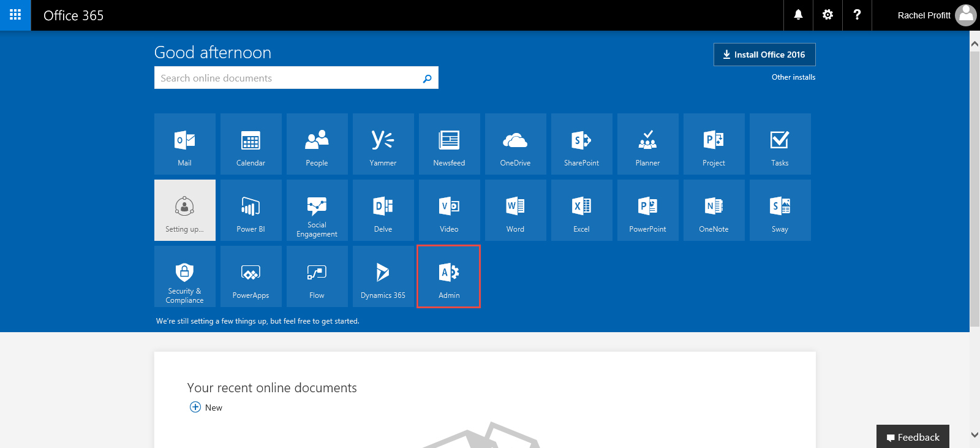Open the People app tile
Screen dimensions: 980x448
317,144
